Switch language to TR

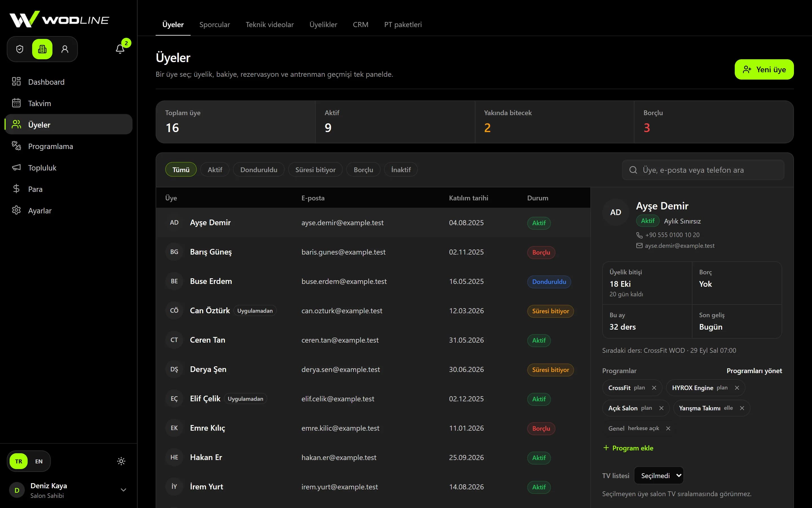point(18,461)
